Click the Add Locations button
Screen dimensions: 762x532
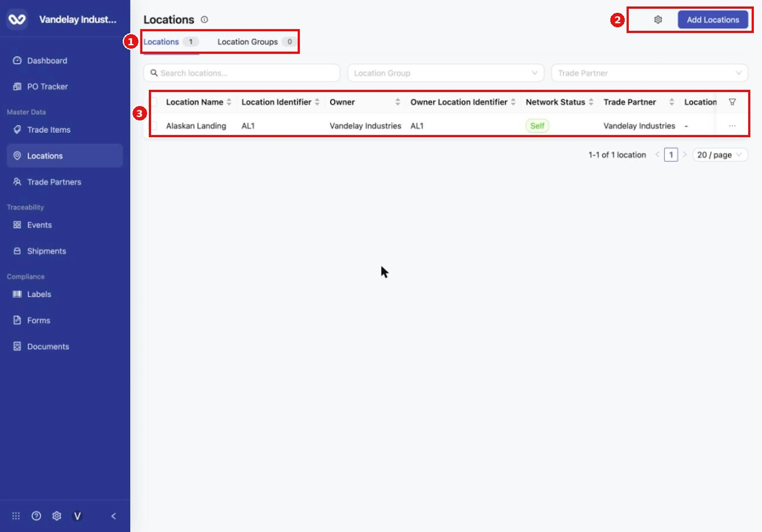713,20
